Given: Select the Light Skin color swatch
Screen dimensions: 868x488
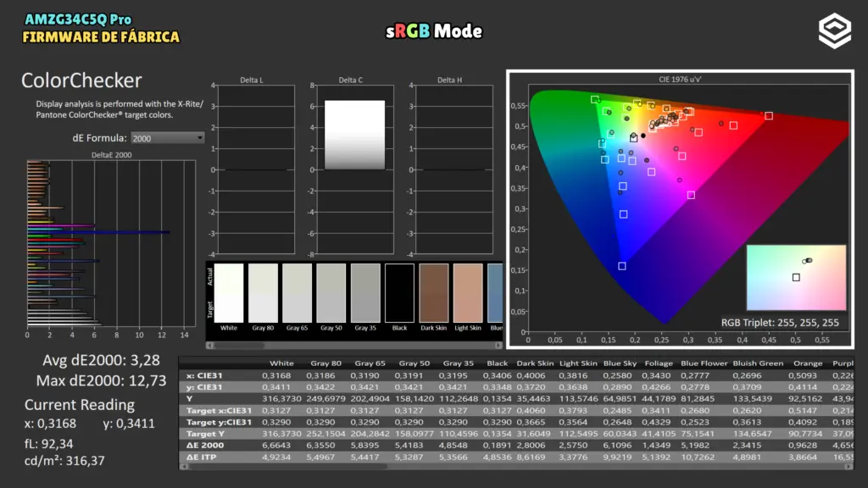Looking at the screenshot, I should coord(468,292).
